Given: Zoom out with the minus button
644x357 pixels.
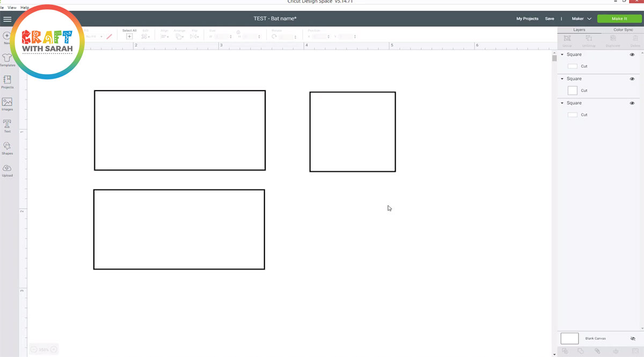Looking at the screenshot, I should [x=34, y=349].
